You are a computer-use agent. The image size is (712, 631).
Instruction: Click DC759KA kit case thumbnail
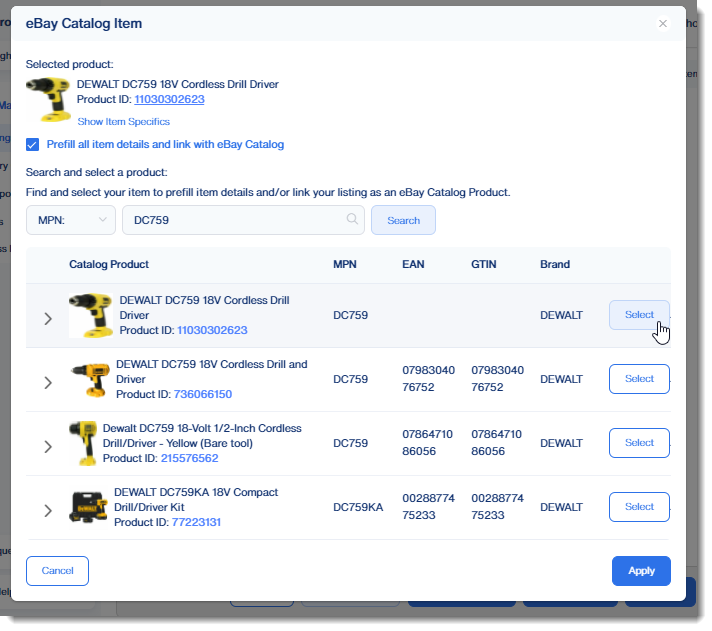click(89, 508)
